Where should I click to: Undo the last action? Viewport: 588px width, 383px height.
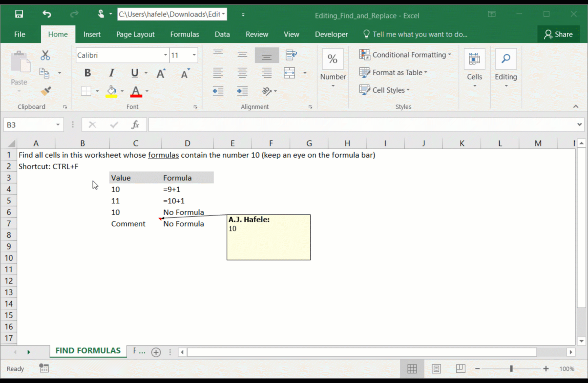(x=46, y=14)
